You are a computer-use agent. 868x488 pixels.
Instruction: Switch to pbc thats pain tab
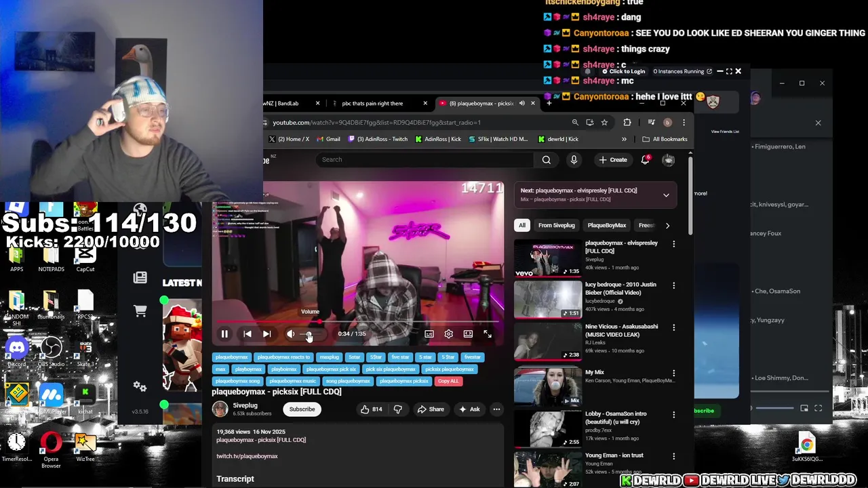pos(373,104)
